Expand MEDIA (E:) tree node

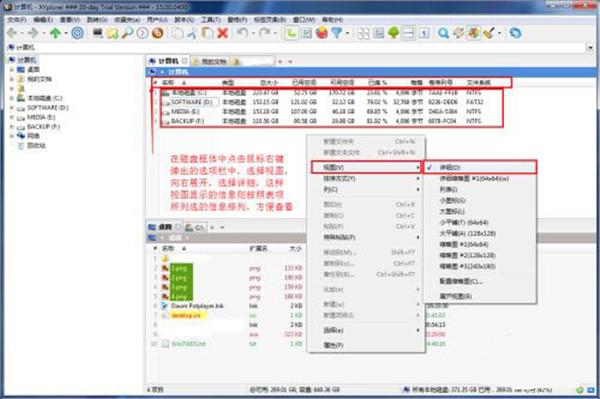[11, 117]
